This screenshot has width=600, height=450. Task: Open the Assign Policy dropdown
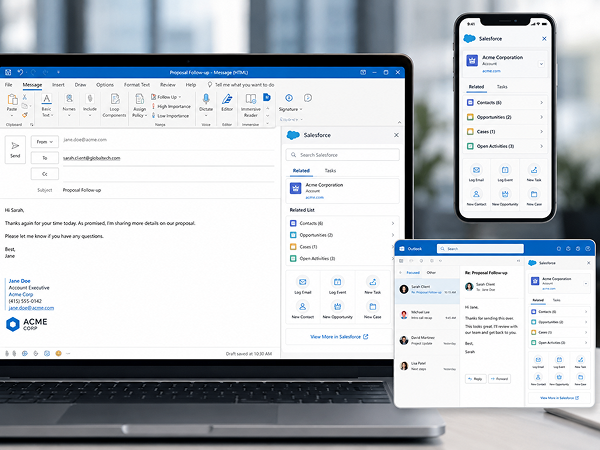[140, 105]
